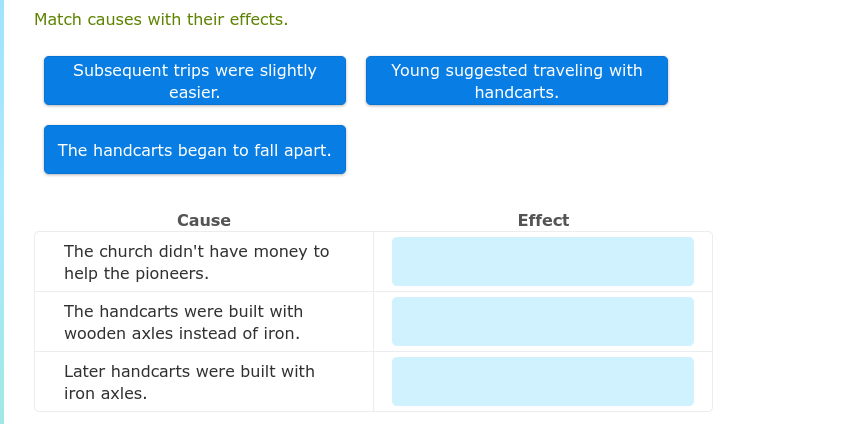This screenshot has width=849, height=424.
Task: Select the 'Subsequent trips were slightly easier' tile
Action: pos(195,81)
